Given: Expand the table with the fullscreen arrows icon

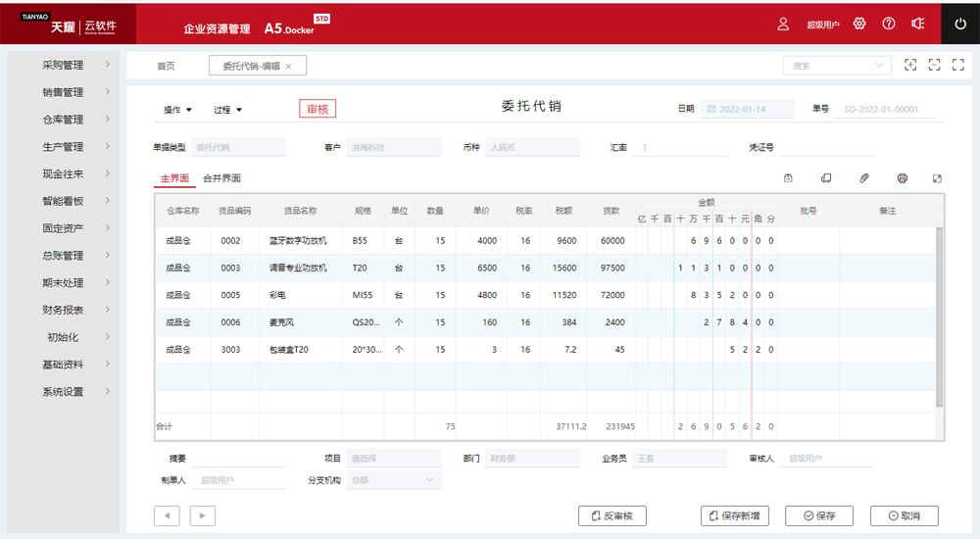Looking at the screenshot, I should click(x=937, y=178).
